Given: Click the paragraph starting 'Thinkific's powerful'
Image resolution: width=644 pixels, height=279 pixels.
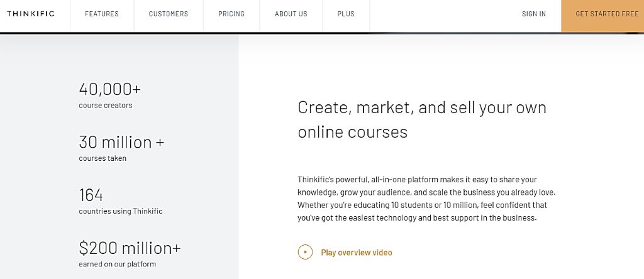Looking at the screenshot, I should point(427,199).
